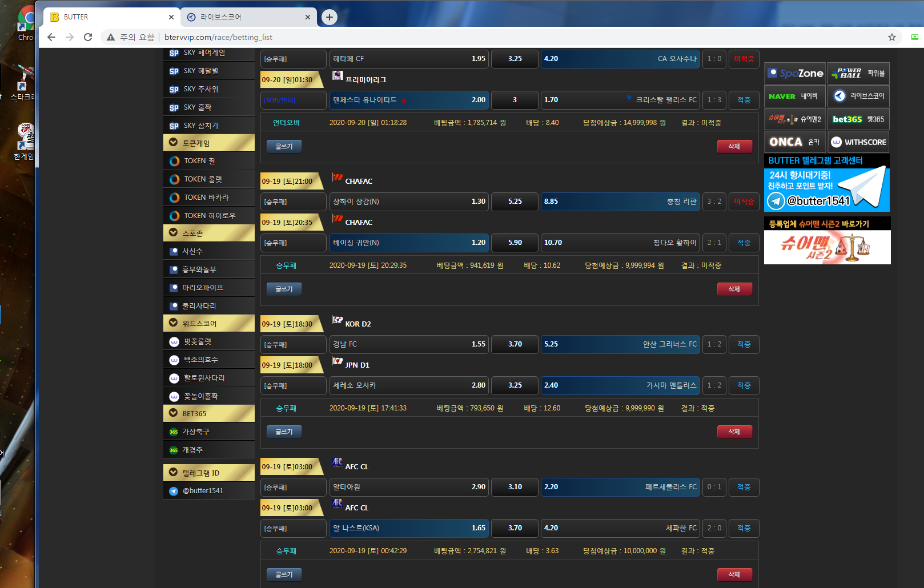Image resolution: width=924 pixels, height=588 pixels.
Task: Open the SpoZone banner icon
Action: (795, 73)
